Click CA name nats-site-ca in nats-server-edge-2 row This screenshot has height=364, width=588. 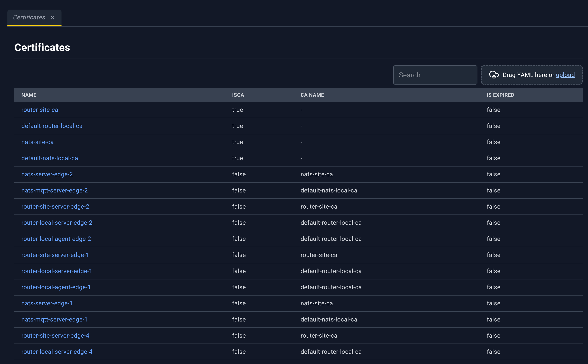tap(316, 174)
